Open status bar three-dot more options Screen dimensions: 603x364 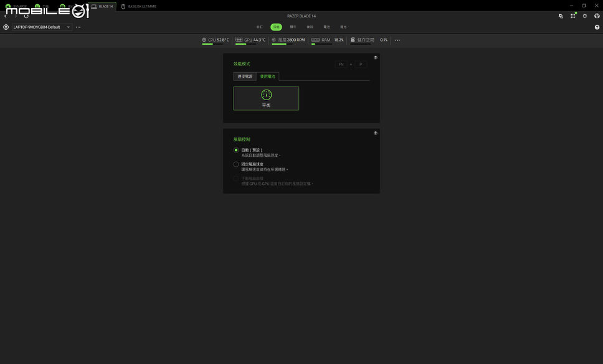pos(397,40)
